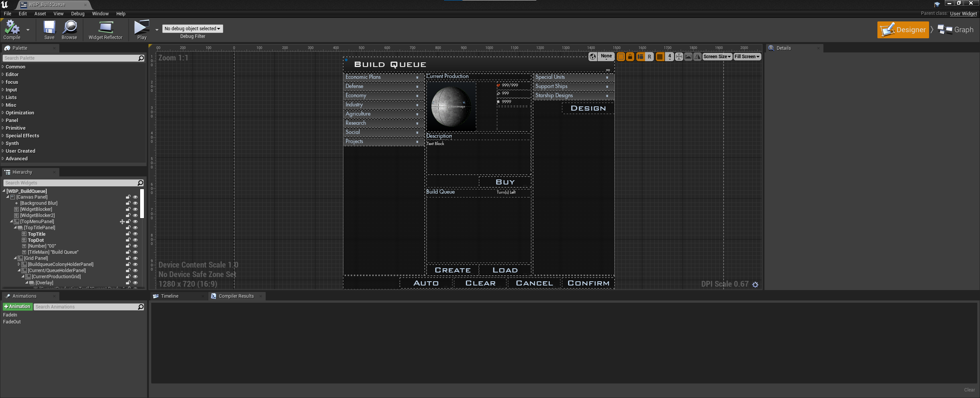
Task: Open the Asset menu
Action: point(40,14)
